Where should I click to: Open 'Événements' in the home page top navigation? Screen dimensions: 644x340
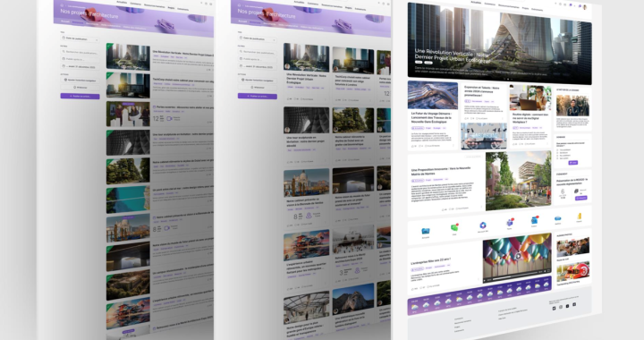pos(538,9)
